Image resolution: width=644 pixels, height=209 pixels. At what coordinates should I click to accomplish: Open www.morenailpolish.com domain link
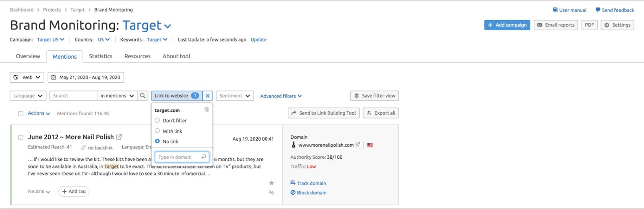click(x=326, y=145)
